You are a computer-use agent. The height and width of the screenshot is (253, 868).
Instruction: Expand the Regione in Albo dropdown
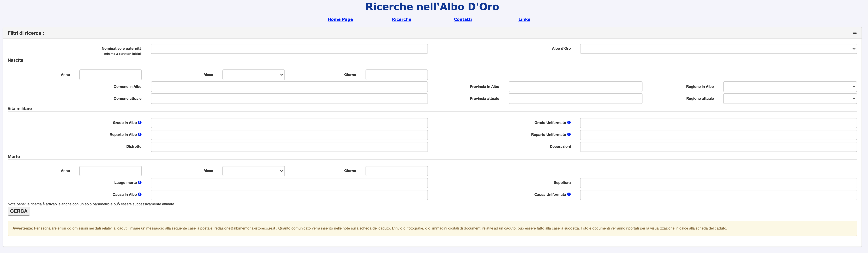click(789, 87)
